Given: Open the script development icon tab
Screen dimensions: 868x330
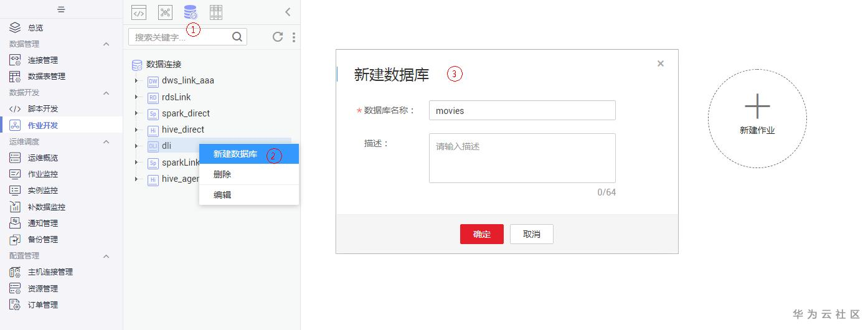Looking at the screenshot, I should tap(139, 12).
